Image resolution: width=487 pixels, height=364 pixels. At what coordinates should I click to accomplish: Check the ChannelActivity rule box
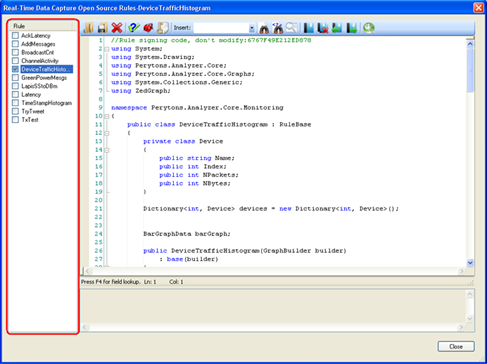tap(15, 61)
